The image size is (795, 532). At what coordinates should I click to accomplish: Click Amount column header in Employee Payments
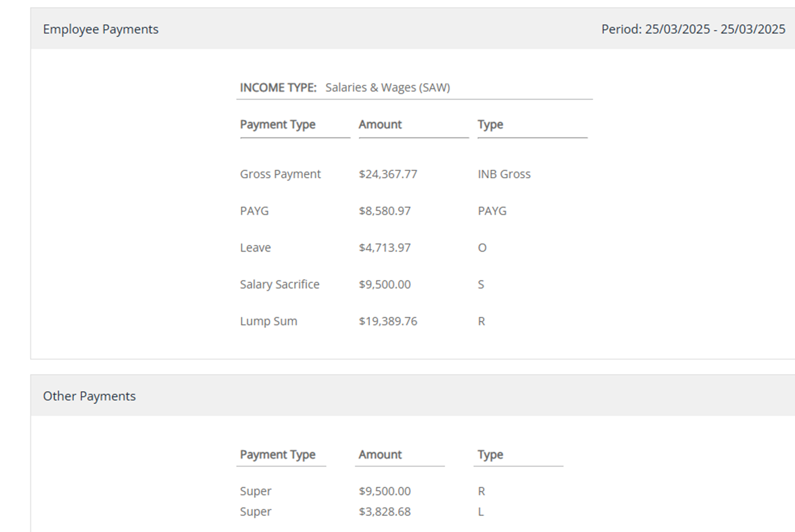tap(380, 124)
